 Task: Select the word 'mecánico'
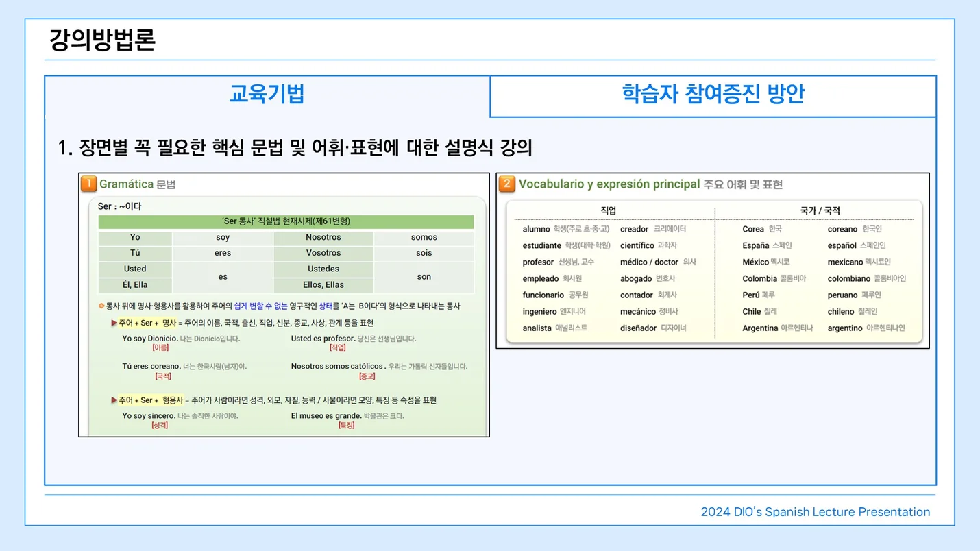click(x=638, y=311)
